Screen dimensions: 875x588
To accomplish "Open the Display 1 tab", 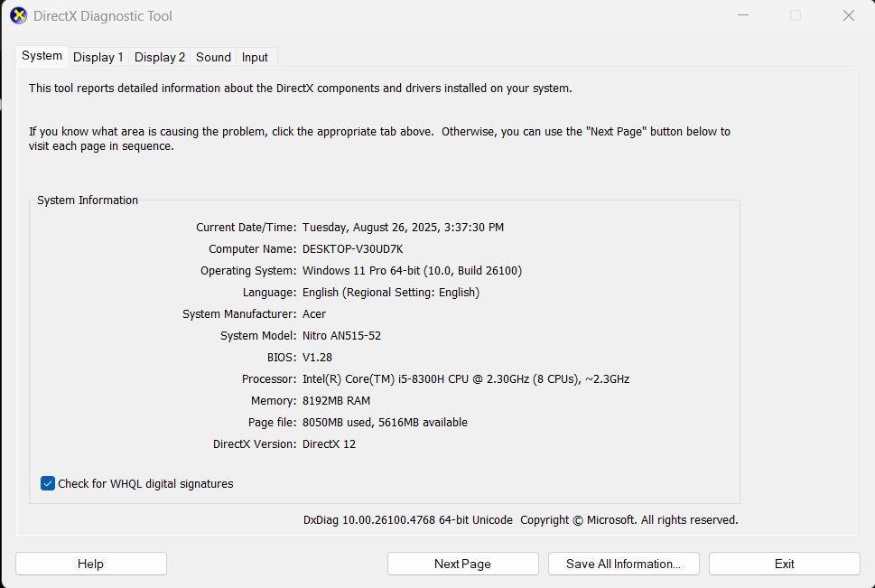I will (x=98, y=57).
